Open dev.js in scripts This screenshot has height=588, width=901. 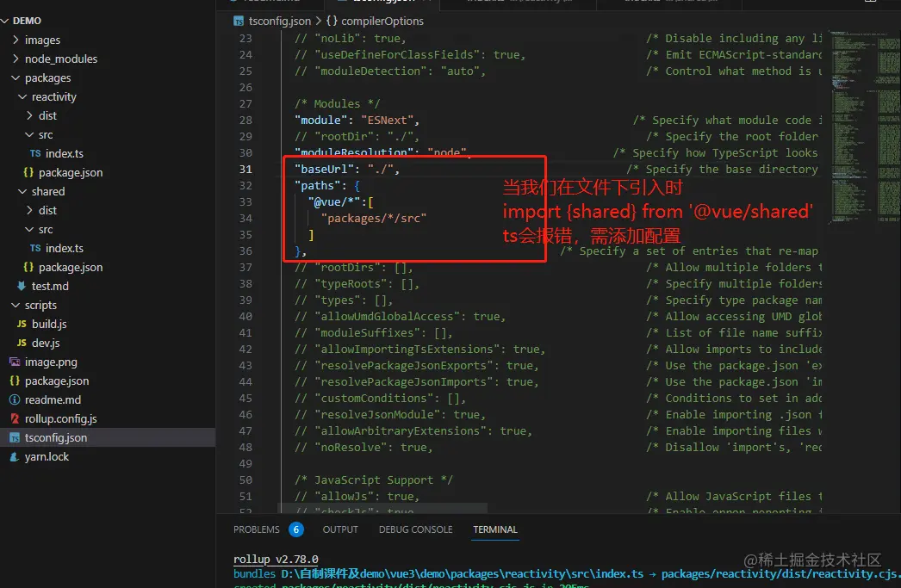pyautogui.click(x=46, y=343)
